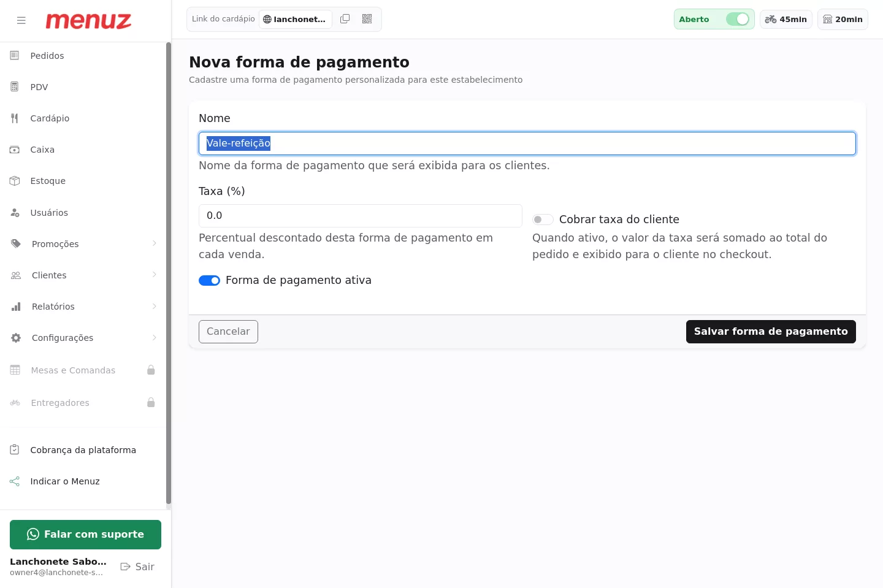The height and width of the screenshot is (588, 883).
Task: Click the lanchonet... menu link field
Action: coord(296,19)
